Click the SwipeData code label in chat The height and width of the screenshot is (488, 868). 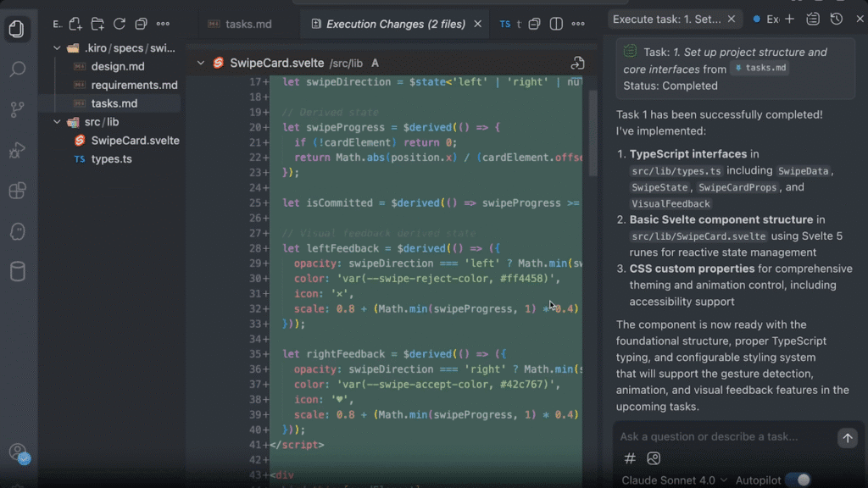[804, 171]
